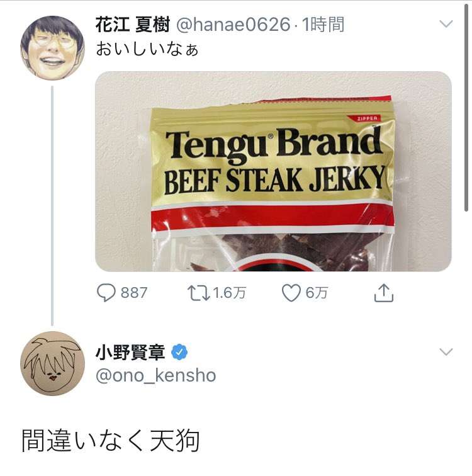The image size is (472, 476).
Task: Click the display name 花江 夏樹
Action: (132, 25)
